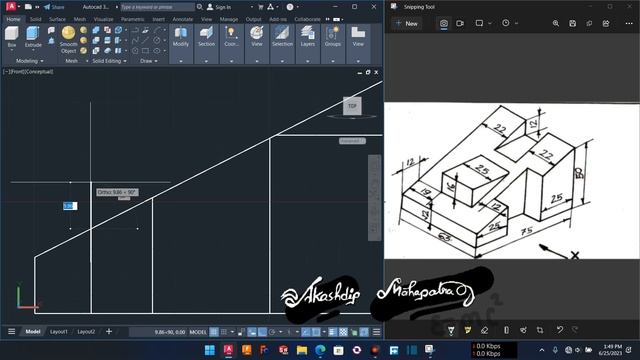The image size is (640, 360).
Task: Switch to the Annotate ribbon tab
Action: tap(182, 19)
